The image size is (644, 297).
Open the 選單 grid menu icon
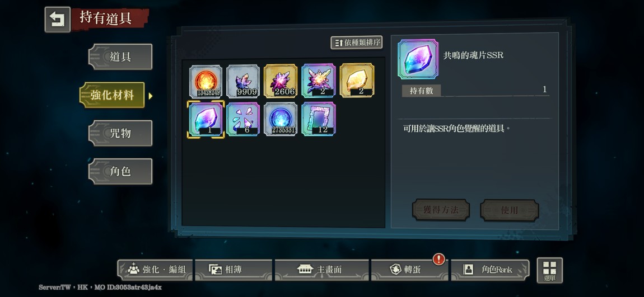[x=549, y=270]
